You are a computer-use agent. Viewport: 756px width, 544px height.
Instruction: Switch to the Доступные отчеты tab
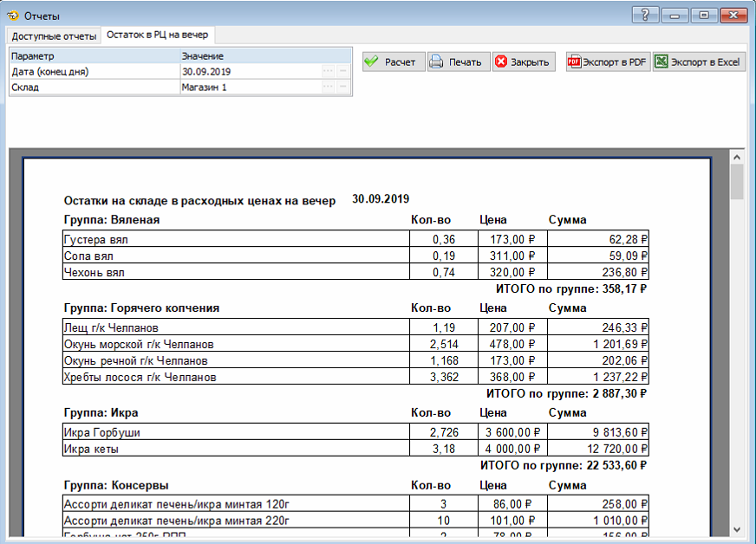pos(54,36)
